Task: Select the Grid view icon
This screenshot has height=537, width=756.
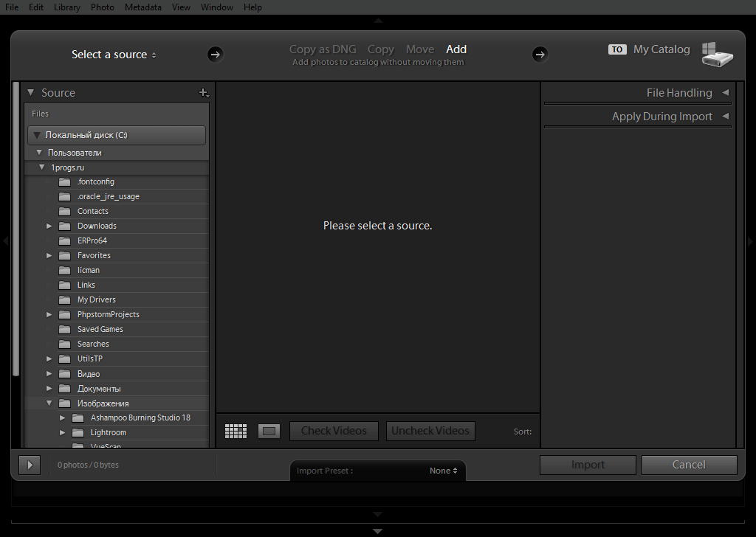Action: pos(236,430)
